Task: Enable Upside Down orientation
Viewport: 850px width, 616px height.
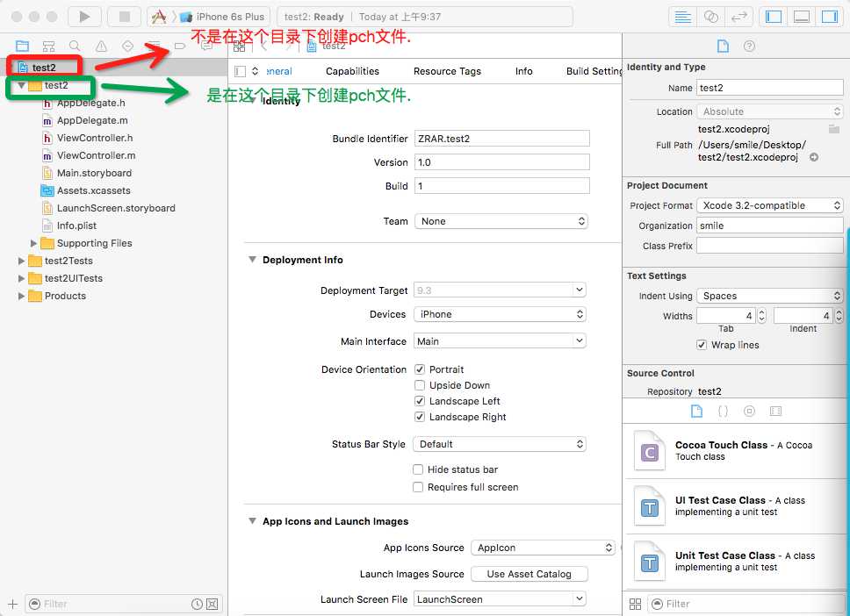Action: tap(419, 385)
